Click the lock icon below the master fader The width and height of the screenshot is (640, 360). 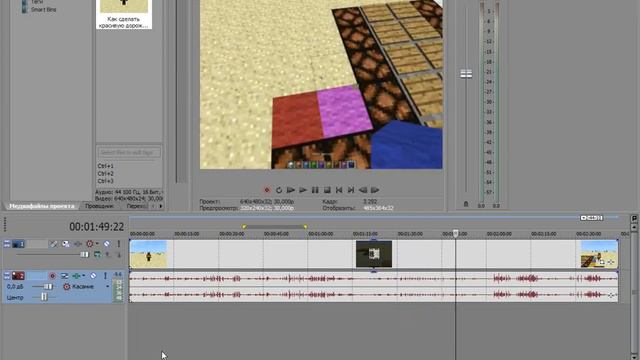pos(466,204)
